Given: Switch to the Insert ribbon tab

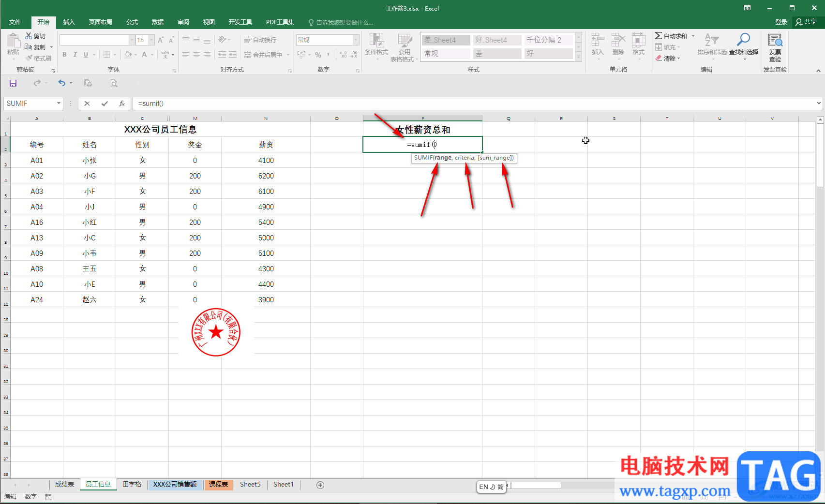Looking at the screenshot, I should (69, 22).
